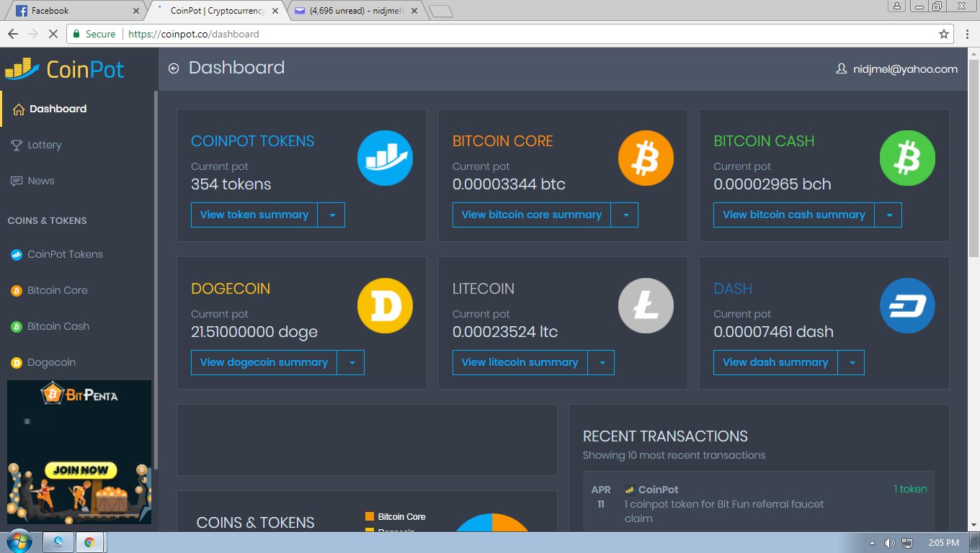Open the Chrome user profile button in the title bar
Image resolution: width=980 pixels, height=553 pixels.
coord(897,6)
